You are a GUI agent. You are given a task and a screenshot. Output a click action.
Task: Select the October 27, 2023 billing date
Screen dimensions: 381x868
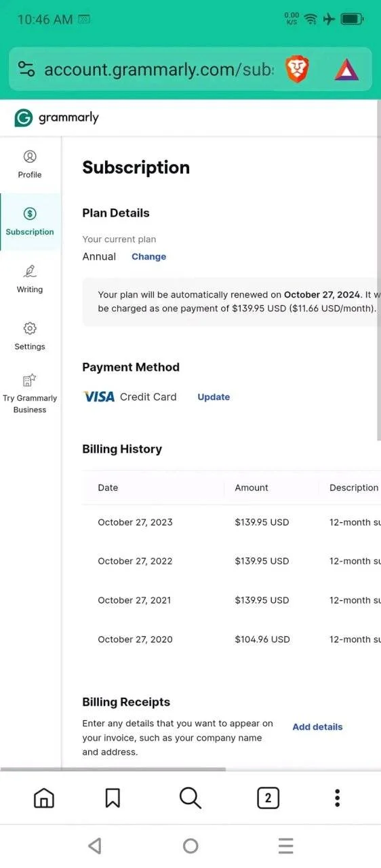click(x=135, y=522)
